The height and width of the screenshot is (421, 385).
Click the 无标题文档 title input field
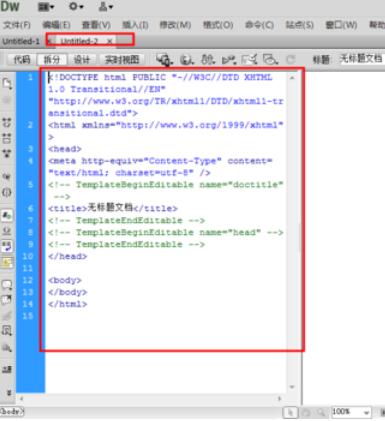362,59
